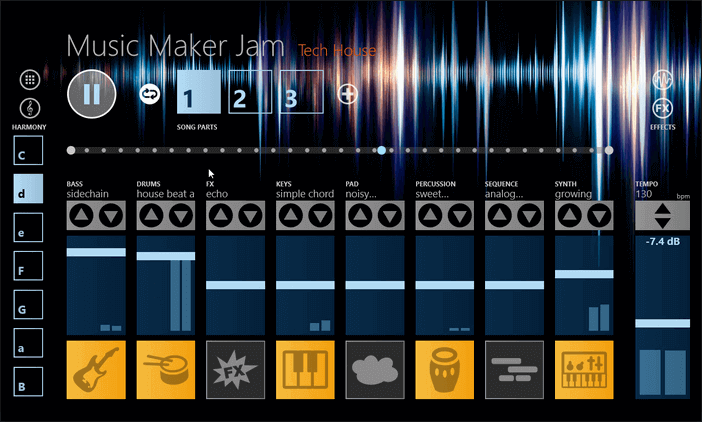
Task: Toggle the Drums instrument tile
Action: (x=166, y=370)
